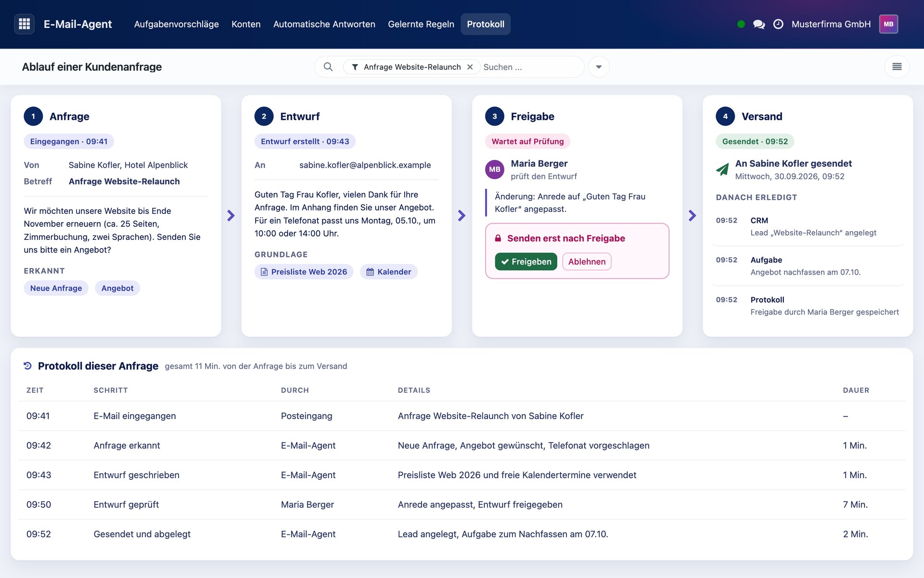Remove the Anfrage Website-Relaunch filter
The image size is (924, 578).
coord(470,67)
